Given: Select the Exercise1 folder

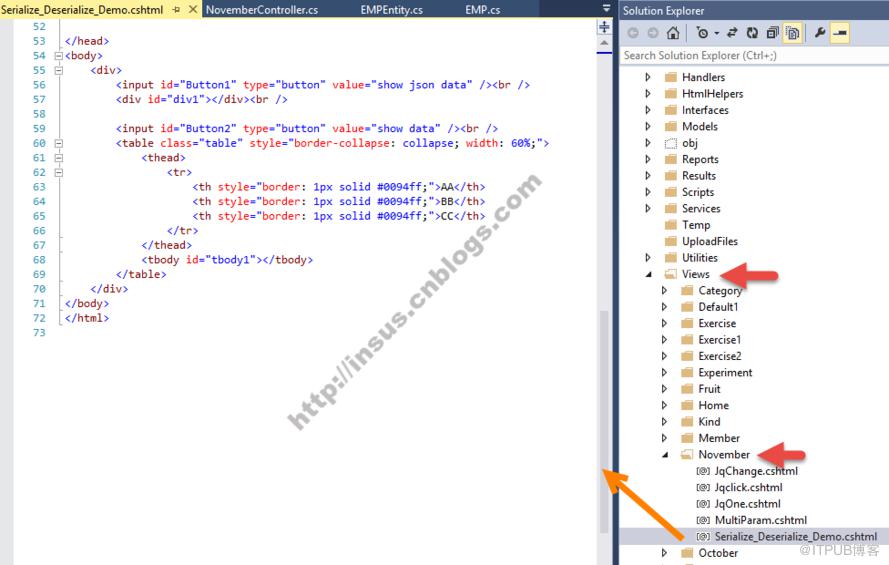Looking at the screenshot, I should [719, 340].
